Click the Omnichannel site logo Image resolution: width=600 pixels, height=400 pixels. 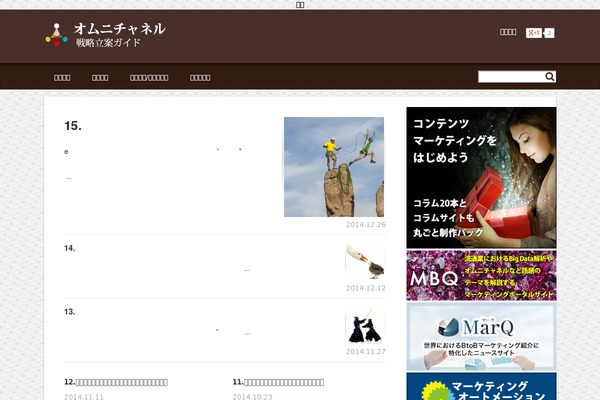tap(105, 34)
